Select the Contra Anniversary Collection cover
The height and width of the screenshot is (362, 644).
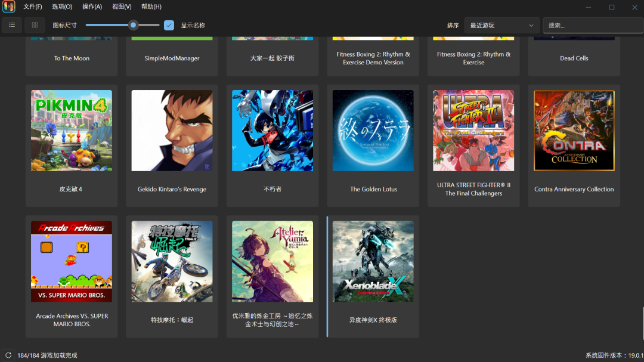click(x=574, y=131)
